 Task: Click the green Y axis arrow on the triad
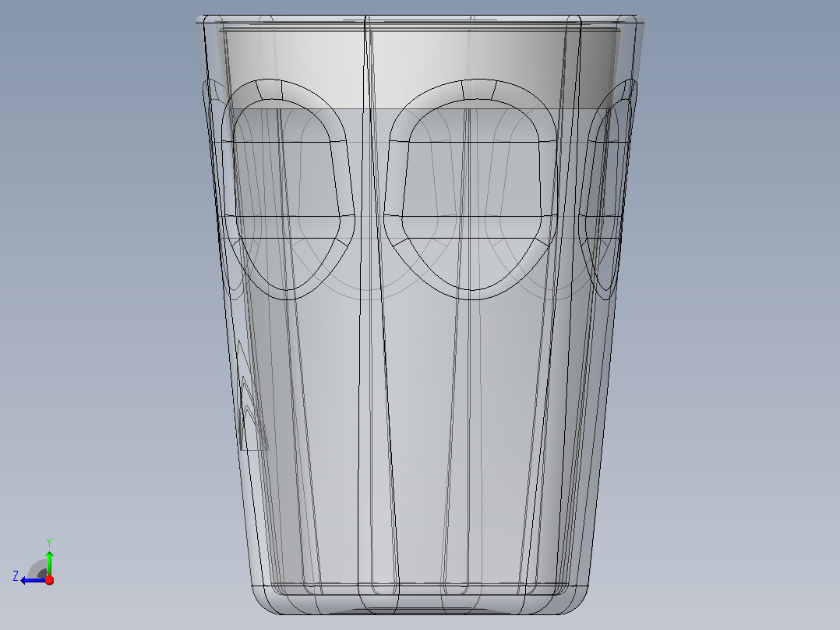(49, 563)
